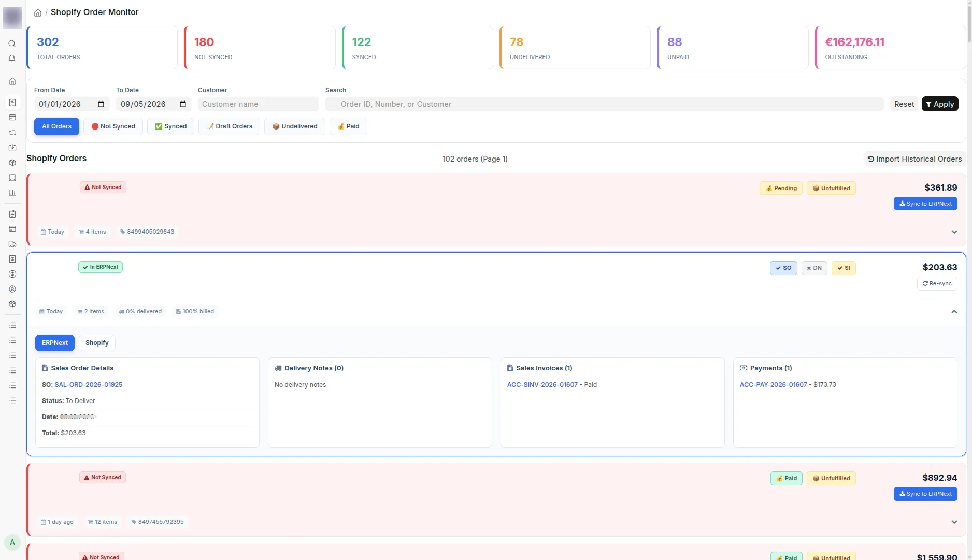Click the Customer name input
The image size is (972, 560).
[258, 104]
